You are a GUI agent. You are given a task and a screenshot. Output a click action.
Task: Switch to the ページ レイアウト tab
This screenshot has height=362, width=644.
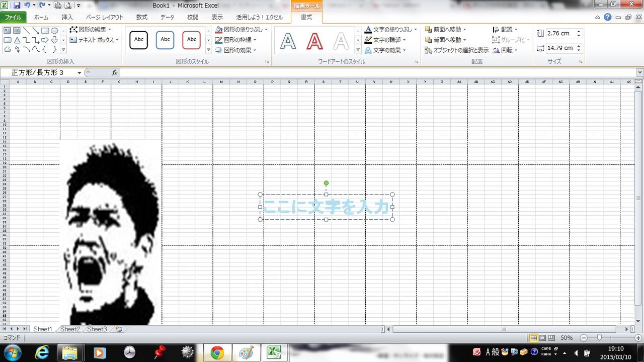click(104, 17)
